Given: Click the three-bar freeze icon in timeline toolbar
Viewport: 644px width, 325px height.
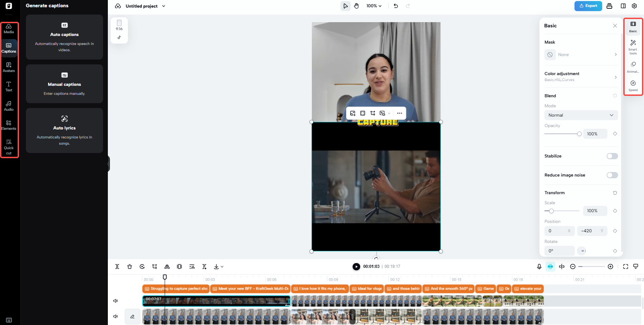Looking at the screenshot, I should [x=179, y=267].
